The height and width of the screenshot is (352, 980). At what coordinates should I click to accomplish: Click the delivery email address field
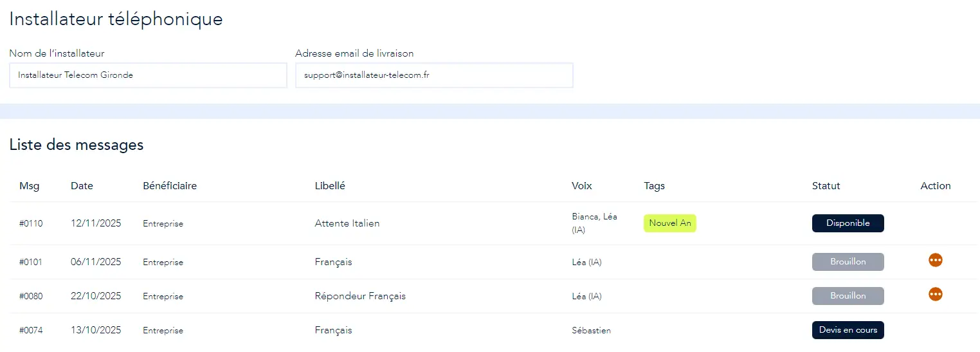click(434, 75)
